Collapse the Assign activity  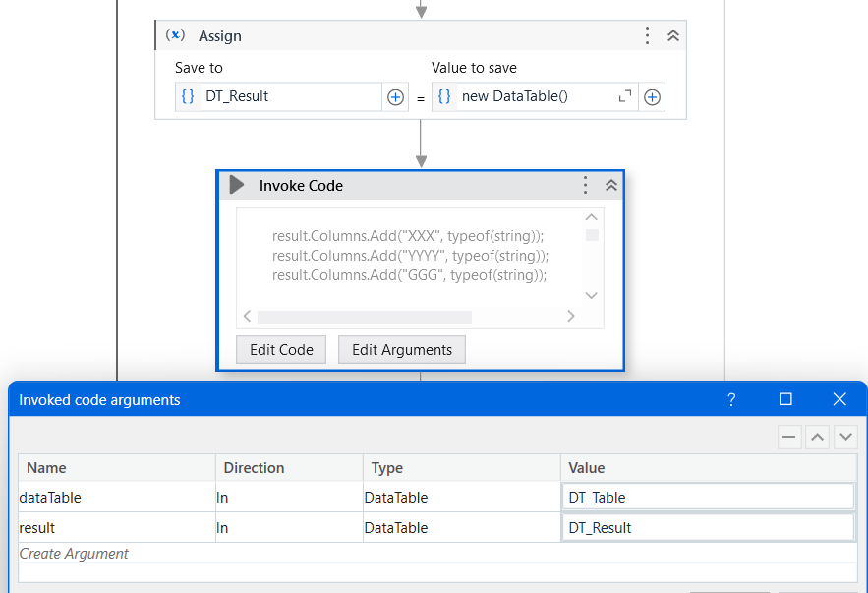coord(673,35)
